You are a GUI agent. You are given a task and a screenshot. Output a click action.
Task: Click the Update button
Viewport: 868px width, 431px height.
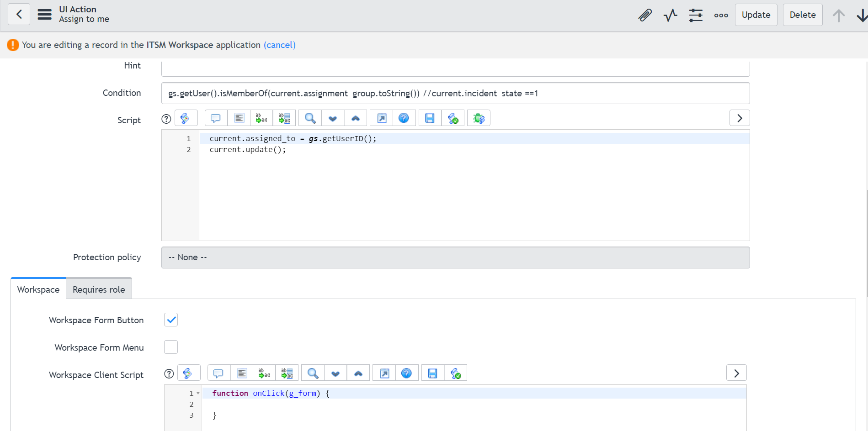coord(756,15)
